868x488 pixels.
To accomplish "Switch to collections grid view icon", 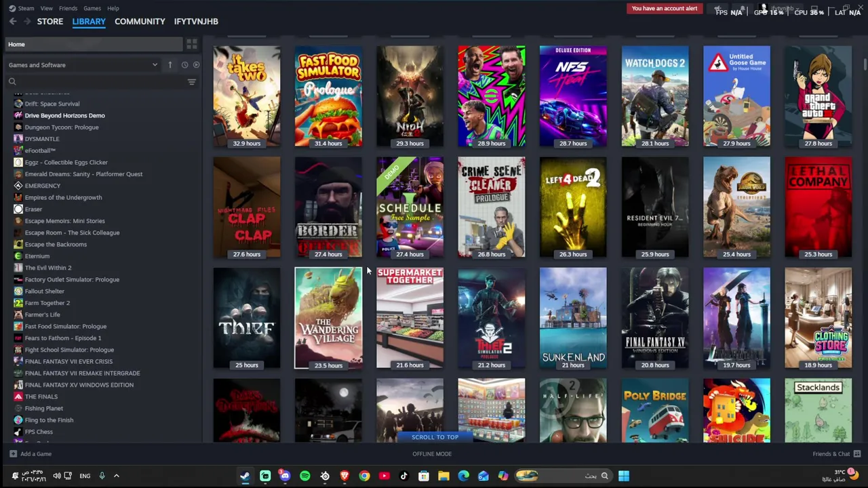I will tap(192, 44).
